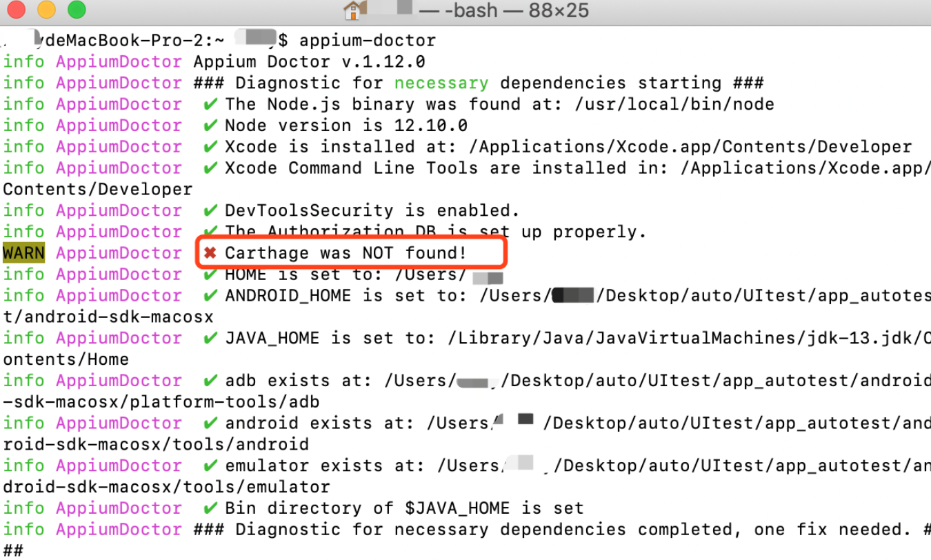Click the home folder icon in the title bar
Image resolution: width=931 pixels, height=560 pixels.
coord(354,10)
